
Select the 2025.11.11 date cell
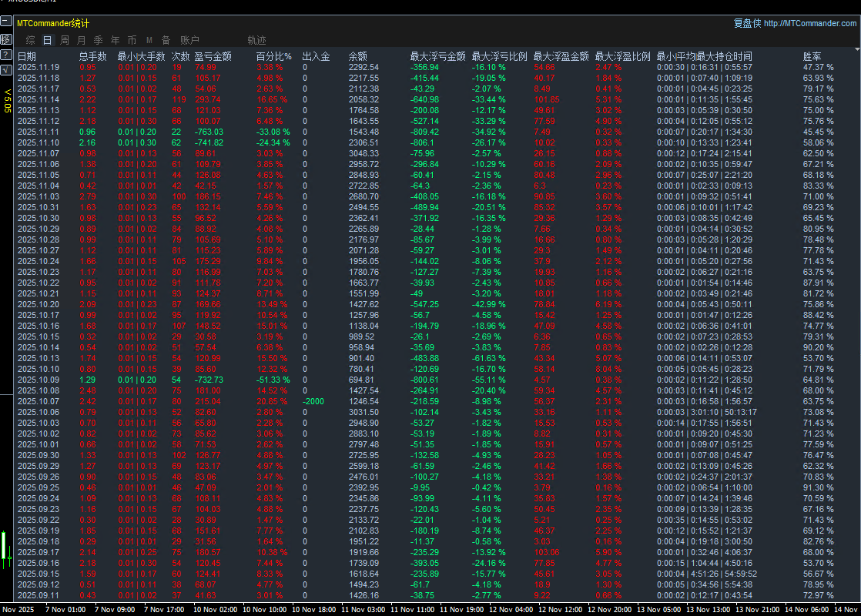click(x=39, y=132)
